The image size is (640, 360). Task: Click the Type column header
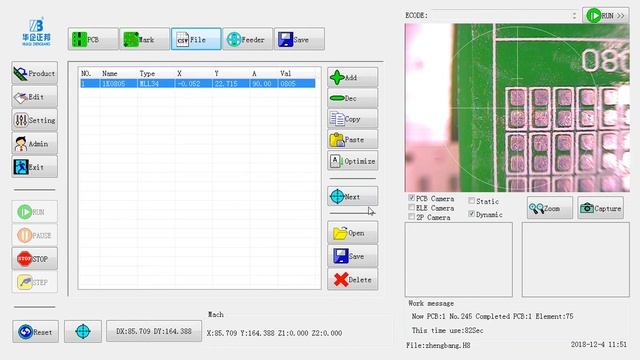[147, 73]
